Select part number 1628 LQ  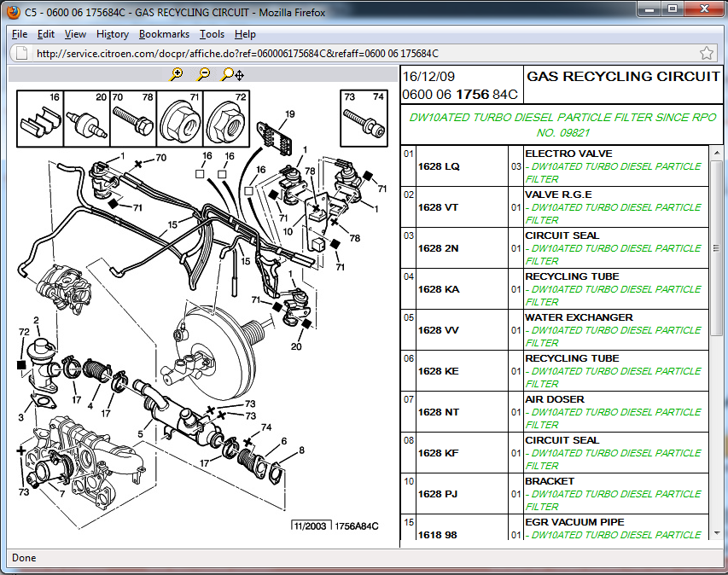pyautogui.click(x=439, y=166)
